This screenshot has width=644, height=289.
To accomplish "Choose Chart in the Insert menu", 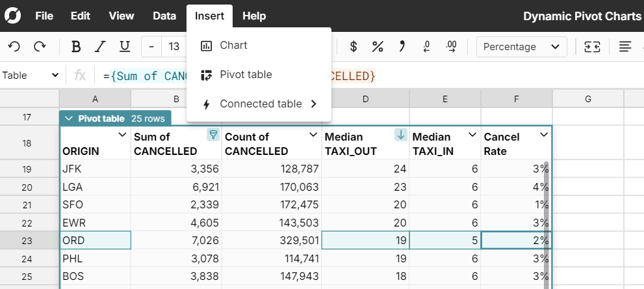I will [233, 46].
